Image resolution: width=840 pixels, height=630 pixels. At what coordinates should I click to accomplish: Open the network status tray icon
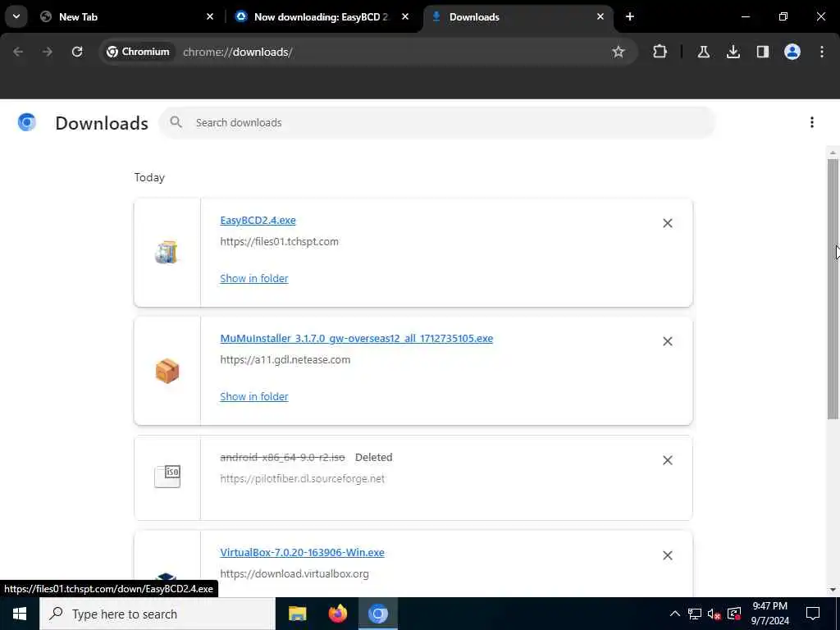click(x=695, y=614)
